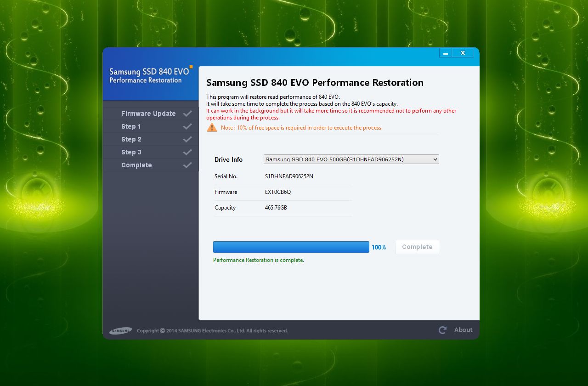Open the Drive Info dropdown
The width and height of the screenshot is (588, 386).
(x=351, y=159)
